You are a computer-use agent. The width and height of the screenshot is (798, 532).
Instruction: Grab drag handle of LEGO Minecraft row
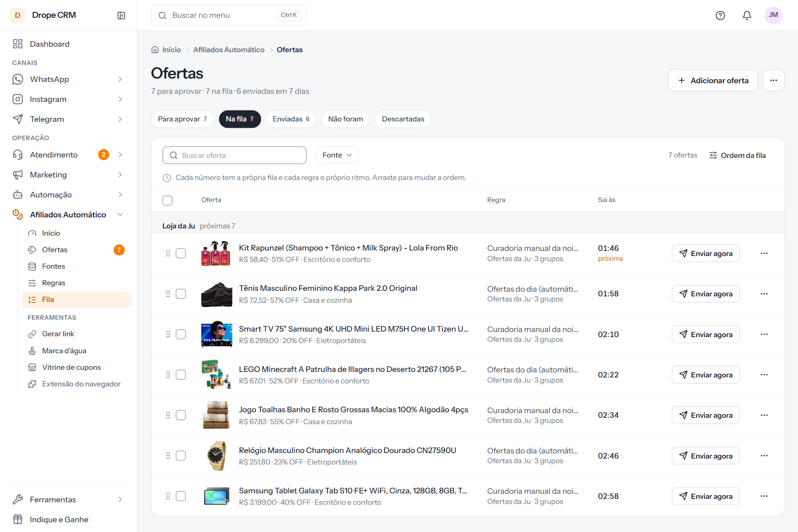168,375
